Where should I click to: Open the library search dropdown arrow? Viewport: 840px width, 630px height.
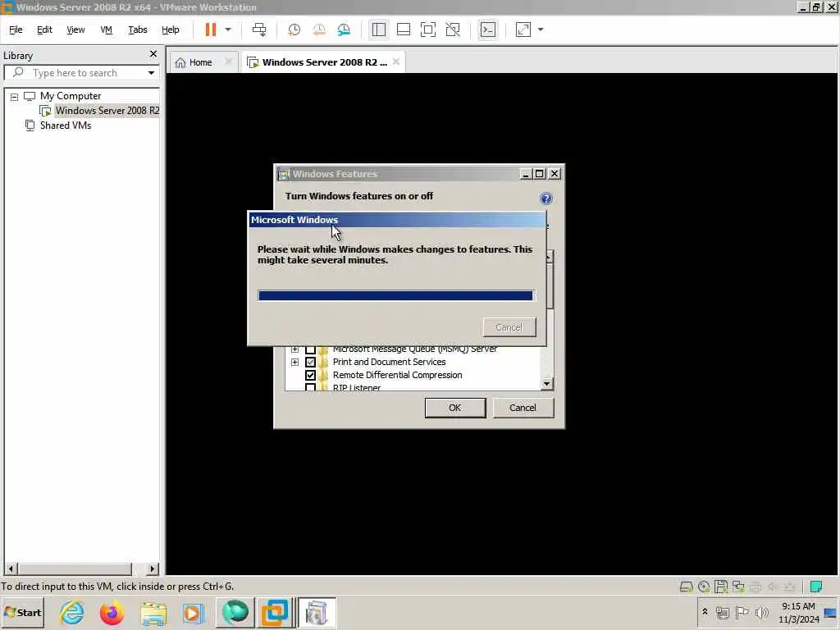point(151,73)
